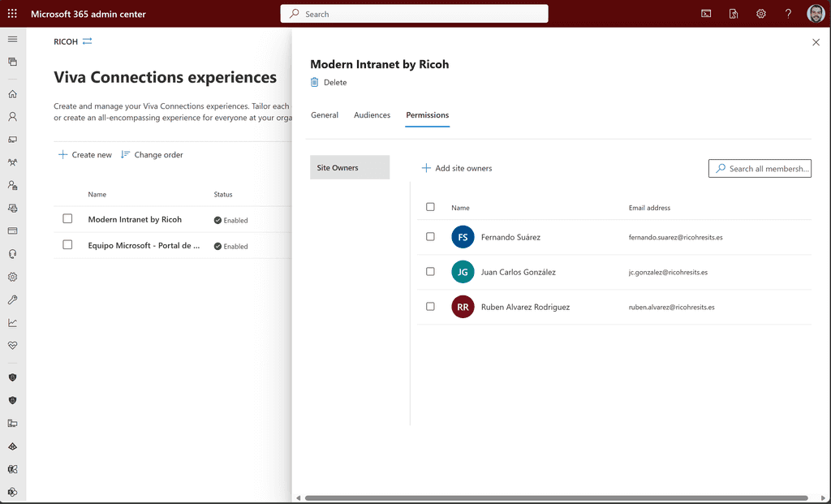The image size is (831, 504).
Task: Click Add site owners
Action: click(x=457, y=168)
